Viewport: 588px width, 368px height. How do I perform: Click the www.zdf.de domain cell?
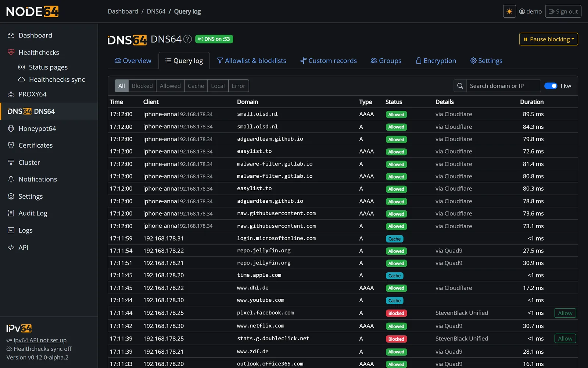[x=253, y=351]
